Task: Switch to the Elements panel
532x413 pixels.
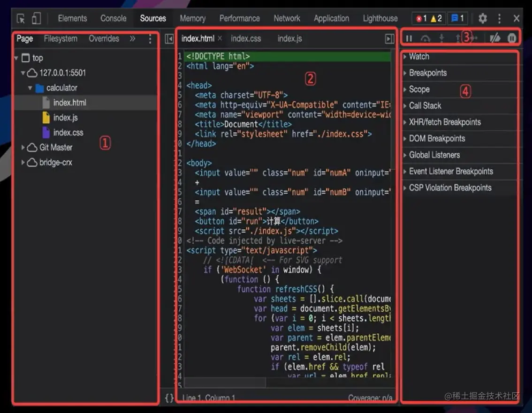Action: click(x=72, y=18)
